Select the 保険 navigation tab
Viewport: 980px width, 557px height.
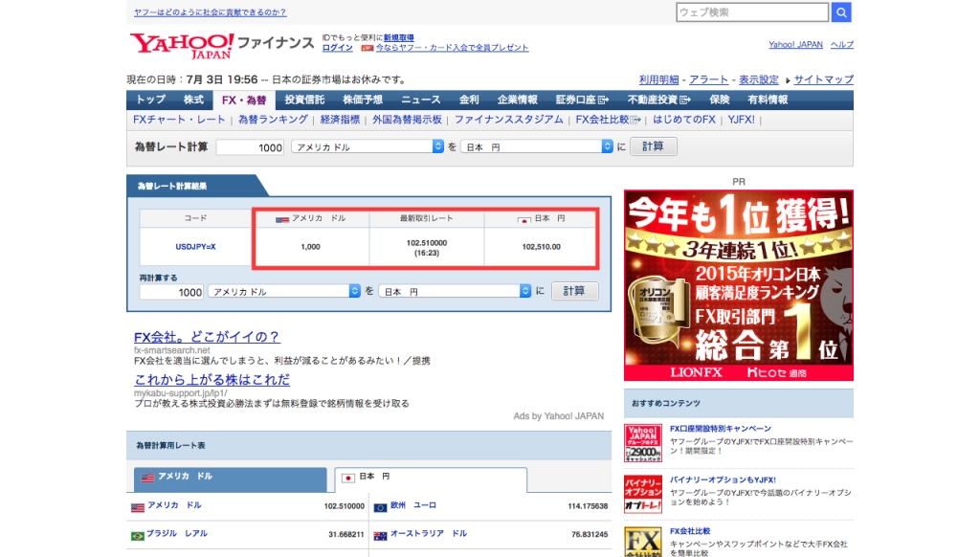(x=720, y=100)
